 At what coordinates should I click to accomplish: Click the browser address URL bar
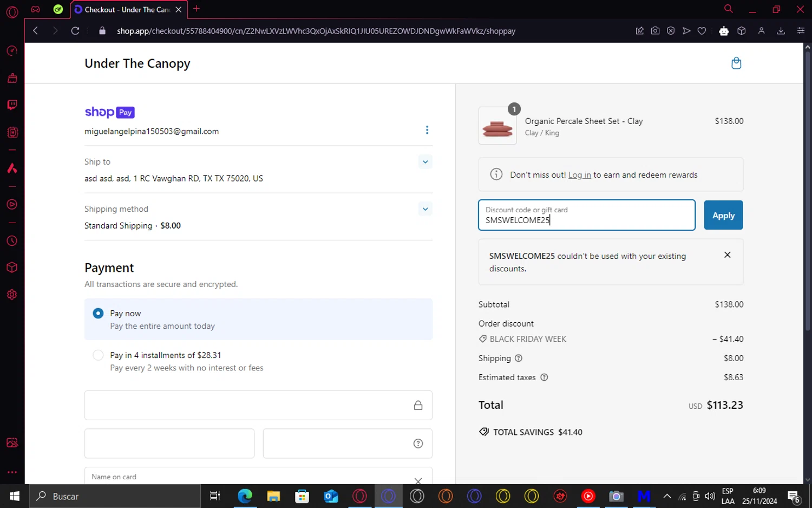click(x=316, y=31)
